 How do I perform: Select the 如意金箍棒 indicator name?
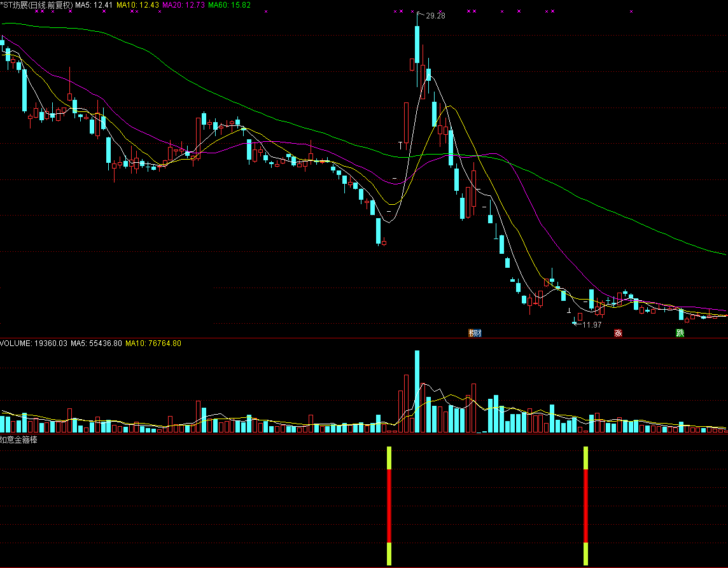[x=18, y=440]
